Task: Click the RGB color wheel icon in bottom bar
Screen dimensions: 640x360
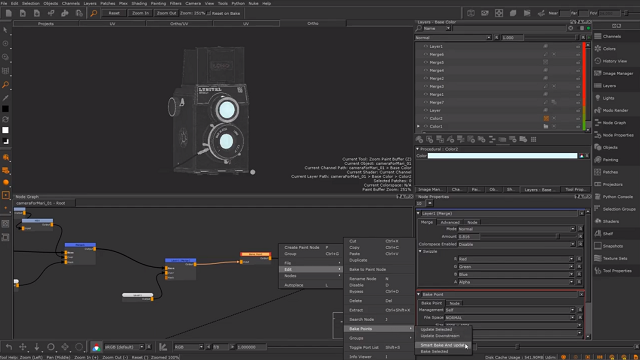Action: coord(96,347)
